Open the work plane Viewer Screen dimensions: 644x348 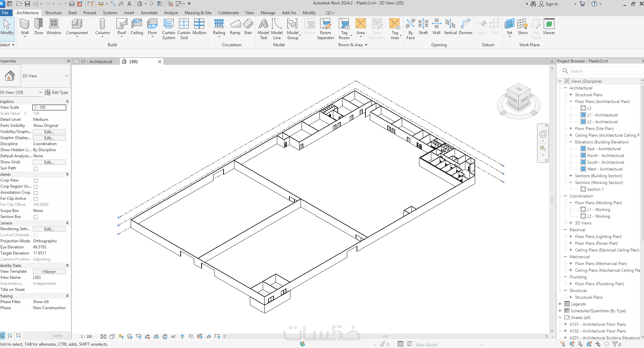(x=549, y=27)
